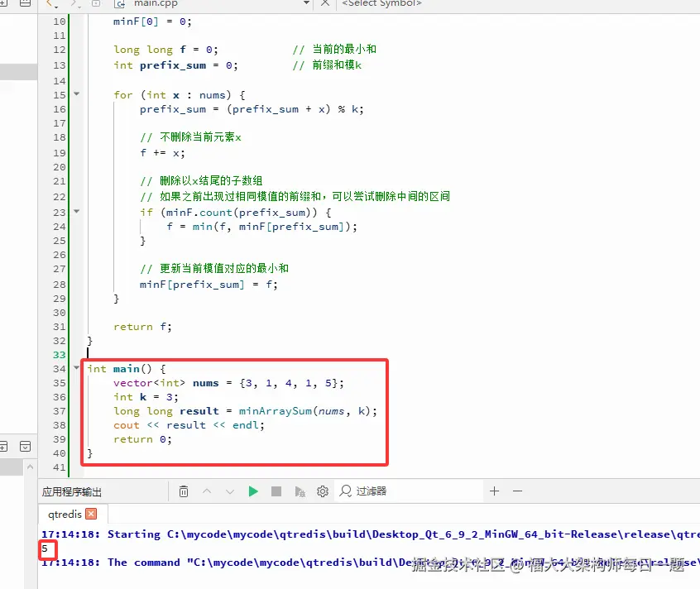
Task: Click comment '前缀和模k' on line 13
Action: (337, 65)
